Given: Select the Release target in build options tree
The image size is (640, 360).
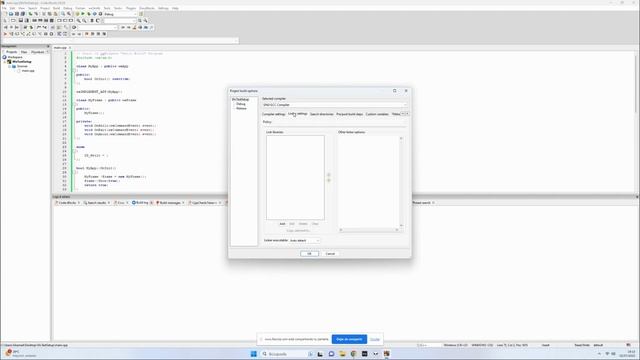Looking at the screenshot, I should (241, 108).
